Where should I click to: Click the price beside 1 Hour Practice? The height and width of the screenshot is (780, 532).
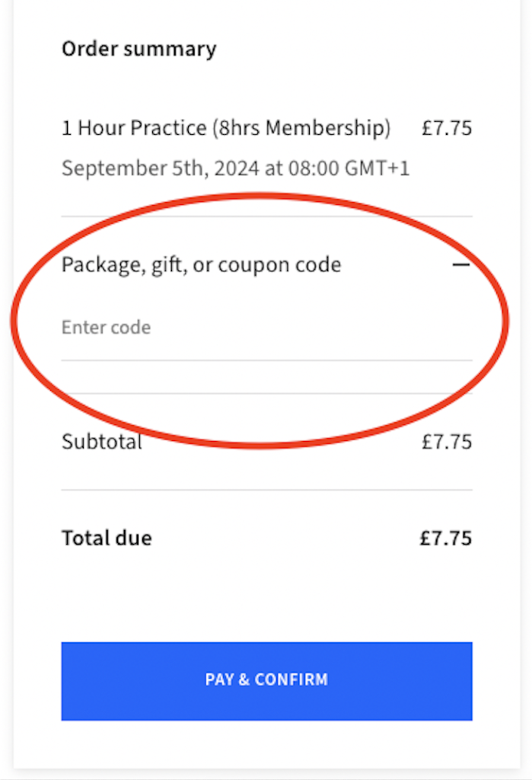point(447,128)
